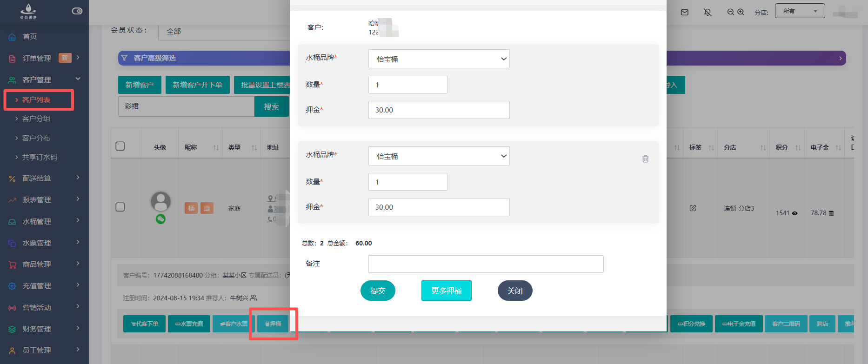View points via eye icon next to 1541
The image size is (868, 364).
tap(795, 213)
